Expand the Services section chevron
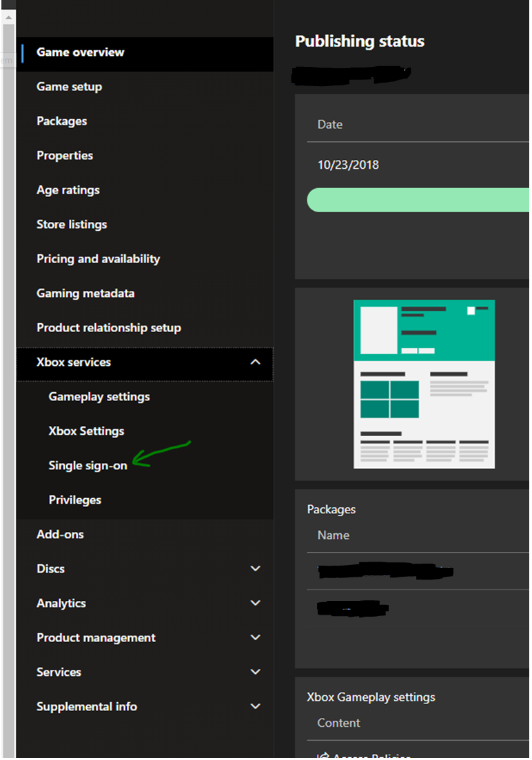532x760 pixels. tap(255, 672)
